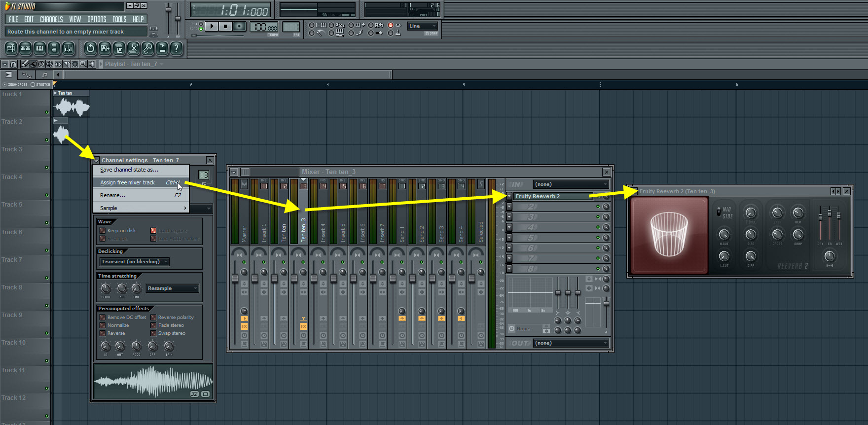This screenshot has width=868, height=425.
Task: Enable Fade stereo checkbox
Action: coord(153,325)
